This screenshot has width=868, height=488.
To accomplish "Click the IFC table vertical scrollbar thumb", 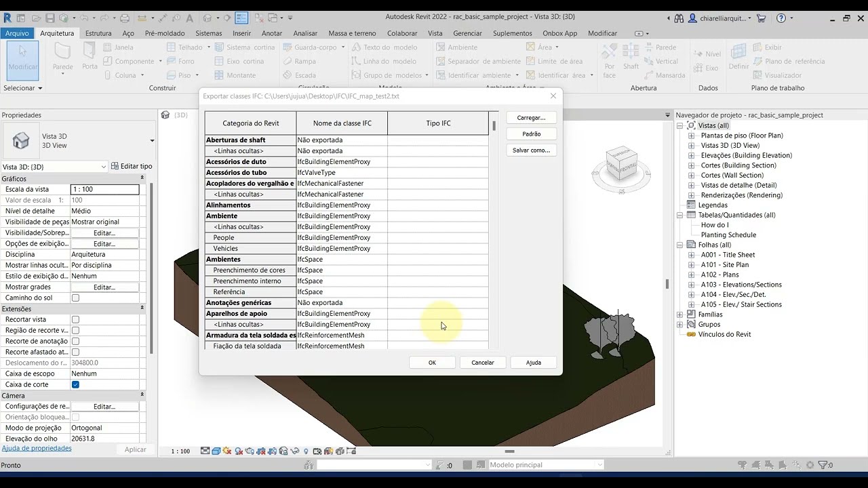I will click(494, 126).
